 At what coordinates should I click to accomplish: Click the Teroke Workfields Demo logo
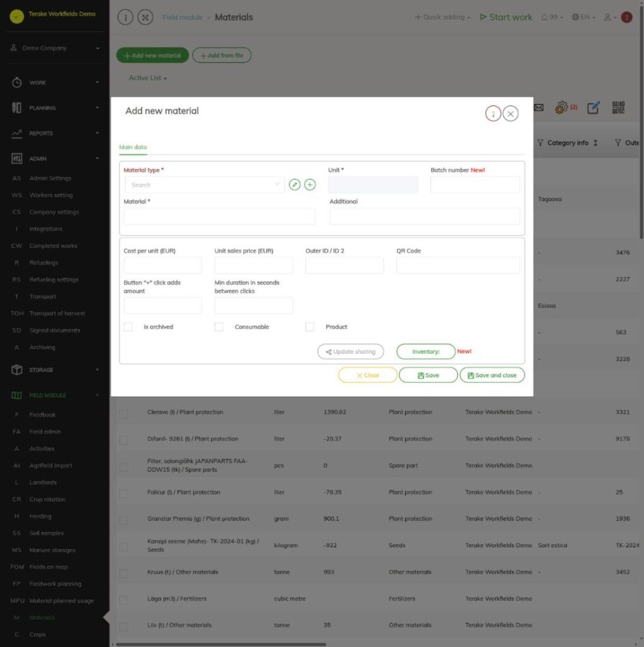point(16,16)
